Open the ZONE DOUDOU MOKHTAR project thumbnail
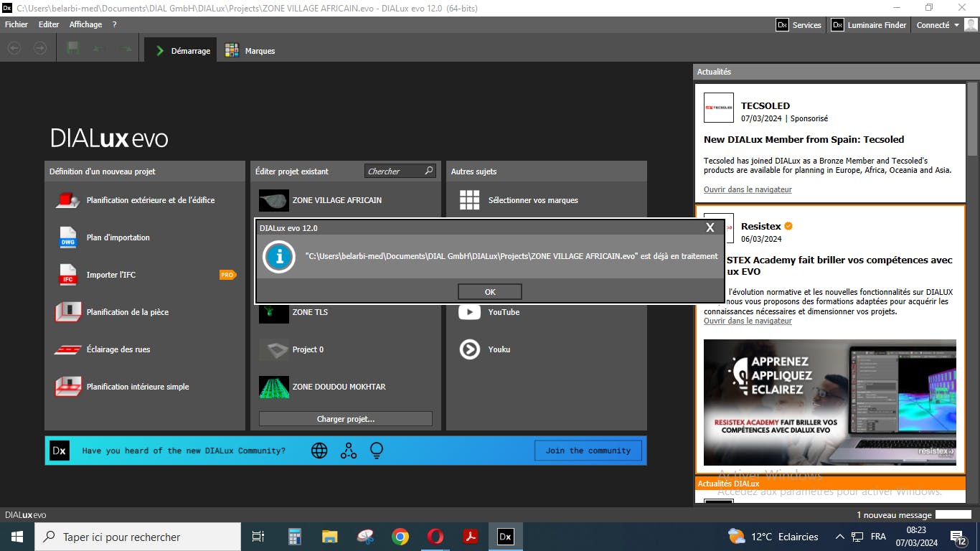Image resolution: width=980 pixels, height=551 pixels. point(274,387)
